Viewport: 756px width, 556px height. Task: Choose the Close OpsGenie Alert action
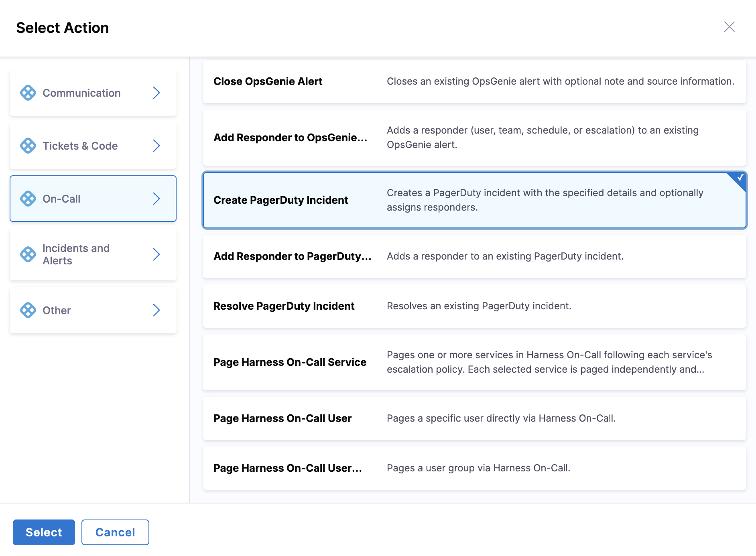pos(475,81)
